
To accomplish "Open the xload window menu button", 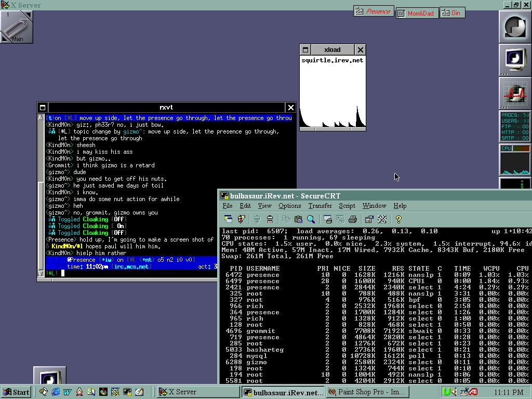I will coord(305,50).
